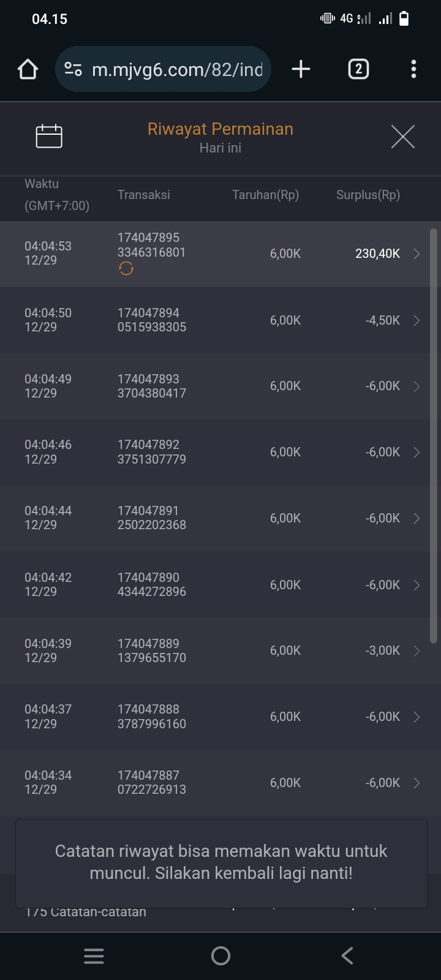Expand the -3,00K surplus row chevron

pyautogui.click(x=417, y=650)
